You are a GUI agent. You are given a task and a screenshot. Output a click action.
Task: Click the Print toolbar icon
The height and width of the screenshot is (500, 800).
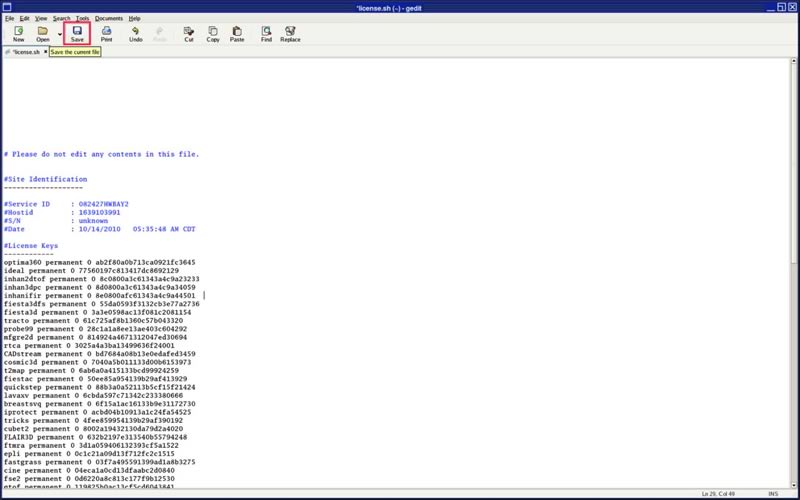tap(106, 34)
